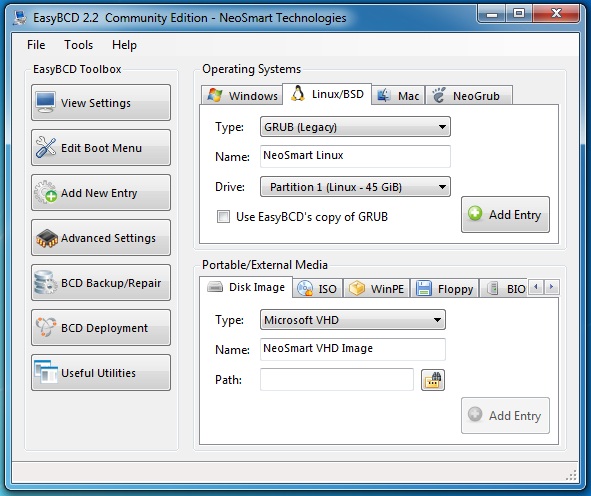Open View Settings from the toolbox
The height and width of the screenshot is (496, 591).
(101, 103)
